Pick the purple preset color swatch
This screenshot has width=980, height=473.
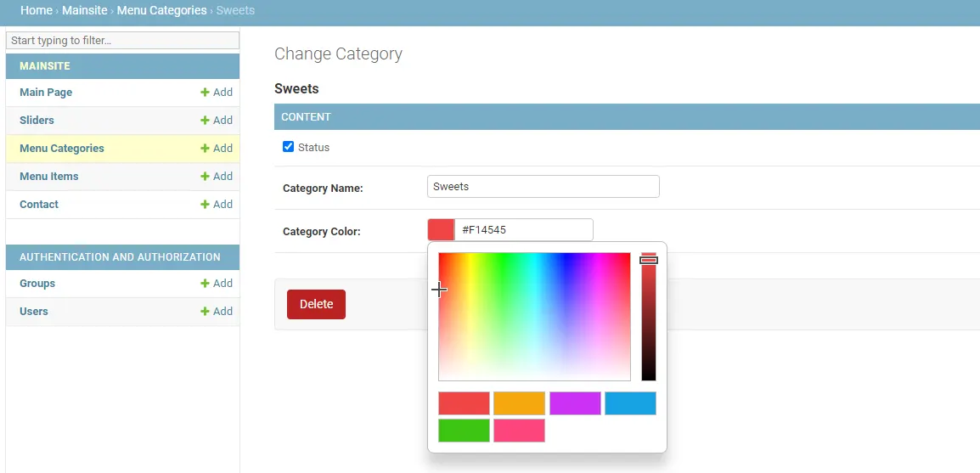pos(575,403)
